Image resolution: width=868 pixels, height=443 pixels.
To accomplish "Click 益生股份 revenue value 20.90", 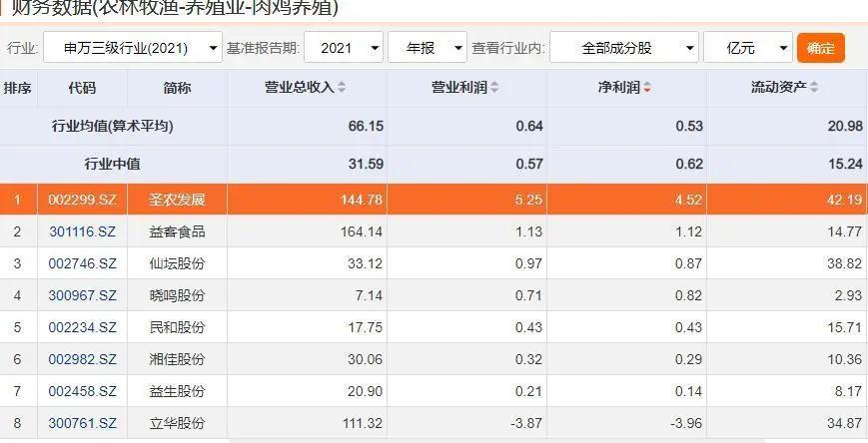I will pos(366,391).
